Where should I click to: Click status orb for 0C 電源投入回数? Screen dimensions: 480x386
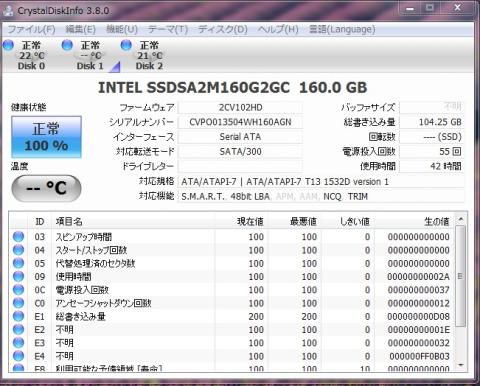(18, 290)
